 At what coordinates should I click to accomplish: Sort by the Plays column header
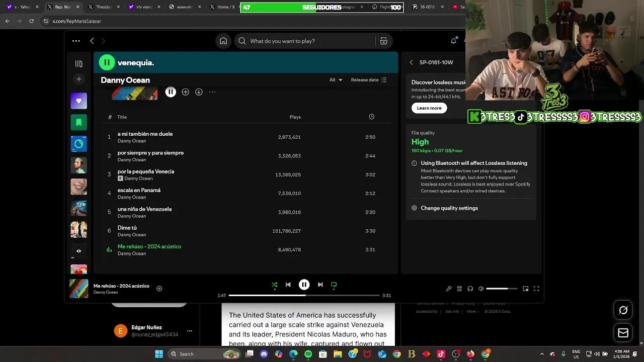[x=295, y=117]
